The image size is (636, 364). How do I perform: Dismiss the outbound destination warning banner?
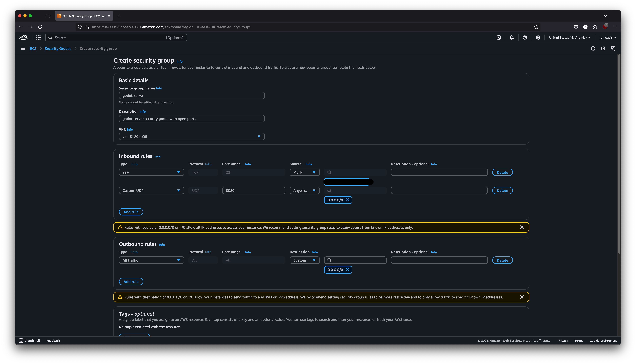[x=522, y=297]
